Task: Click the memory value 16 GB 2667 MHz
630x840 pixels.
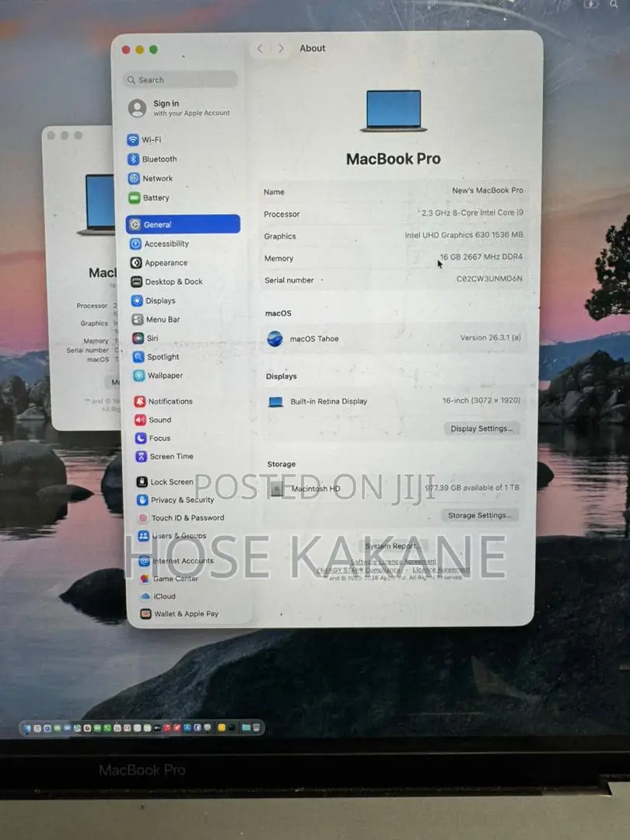Action: coord(481,257)
